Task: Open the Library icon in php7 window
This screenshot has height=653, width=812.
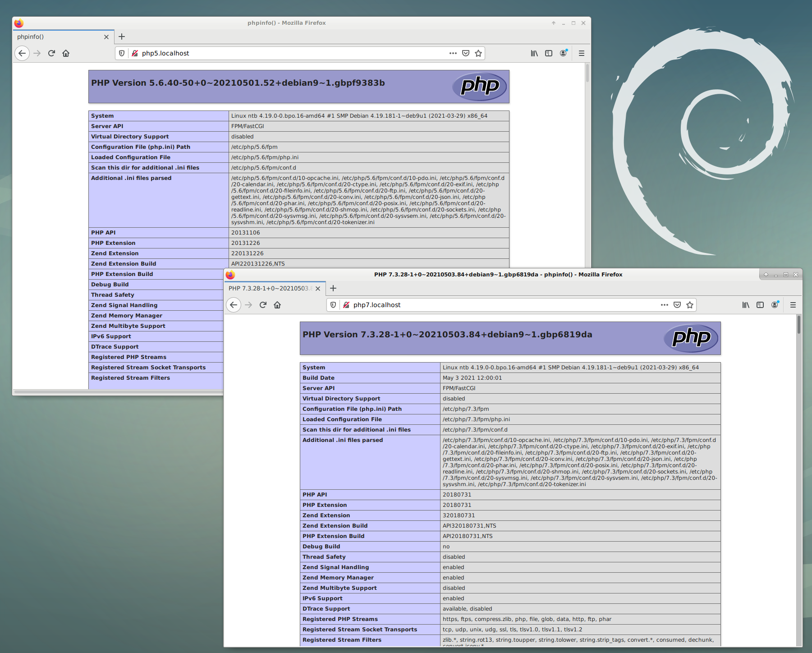Action: click(746, 305)
